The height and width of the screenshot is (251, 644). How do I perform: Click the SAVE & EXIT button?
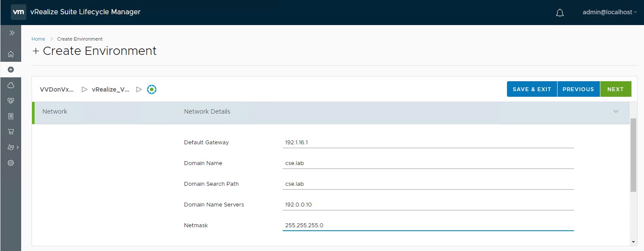coord(532,89)
